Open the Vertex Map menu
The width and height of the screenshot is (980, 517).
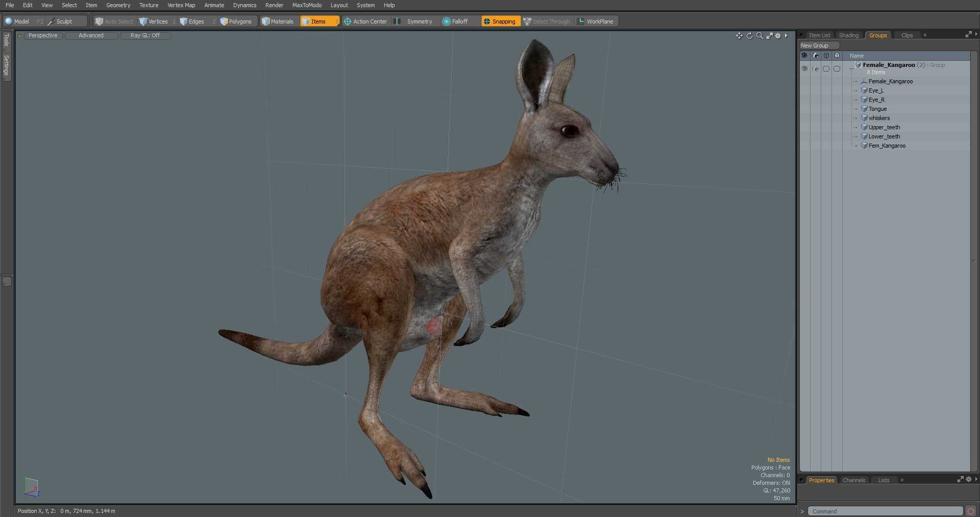click(181, 5)
